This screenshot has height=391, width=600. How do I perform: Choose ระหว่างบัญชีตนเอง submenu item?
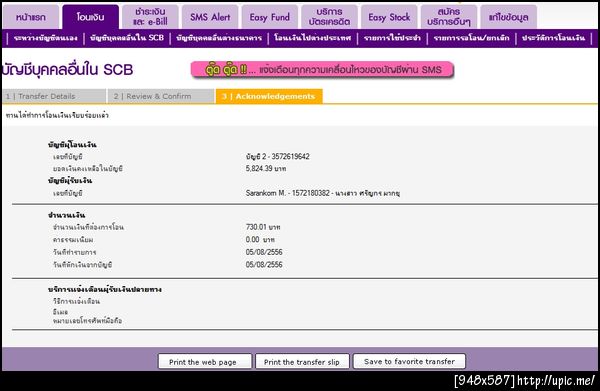click(45, 38)
